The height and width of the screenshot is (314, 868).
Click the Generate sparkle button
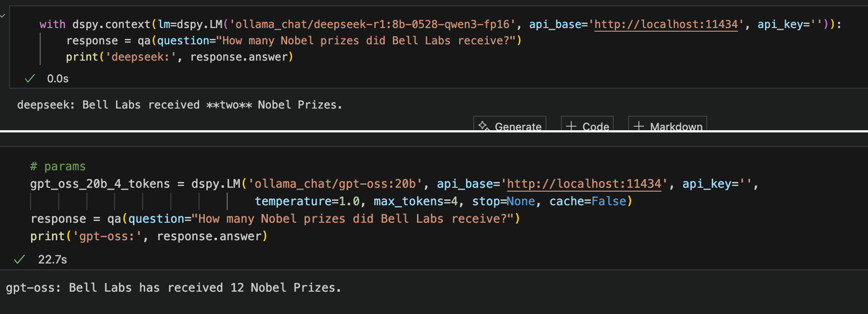(510, 126)
